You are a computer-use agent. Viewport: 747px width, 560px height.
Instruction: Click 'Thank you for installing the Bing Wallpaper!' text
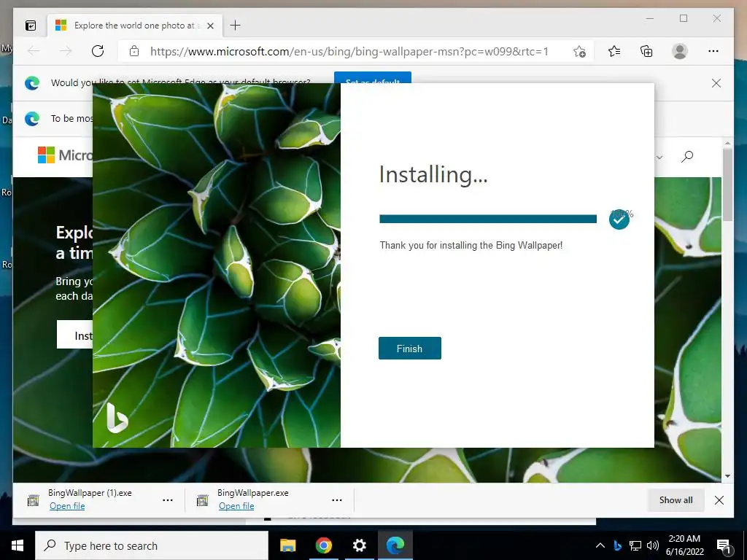click(471, 245)
